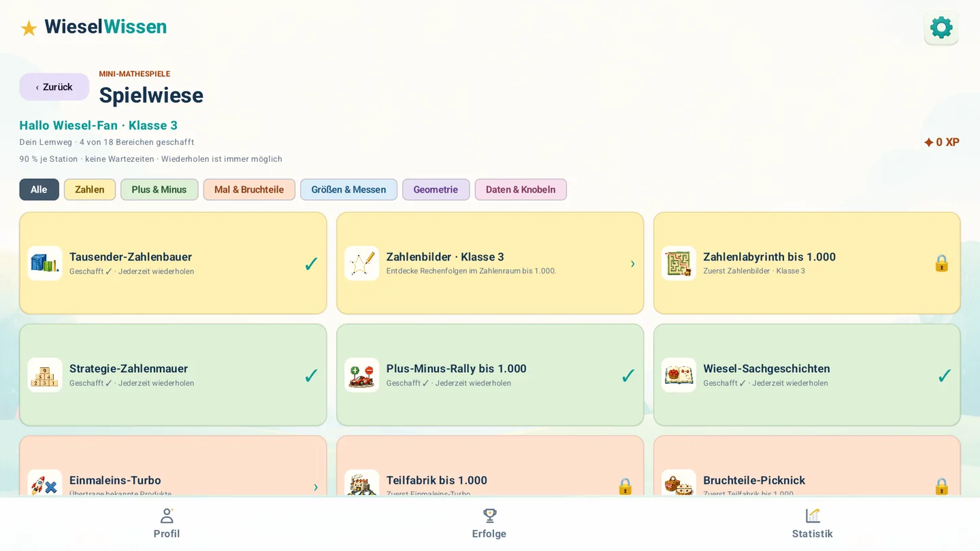Click the Zahlenbilder star-and-pencil icon
Viewport: 980px width, 551px height.
(362, 263)
